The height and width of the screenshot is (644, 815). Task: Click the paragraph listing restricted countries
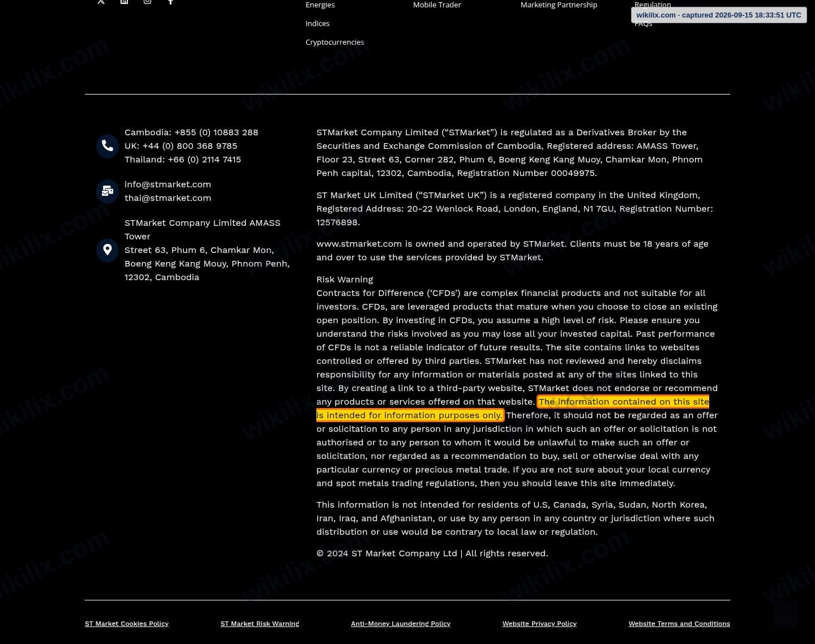pyautogui.click(x=515, y=518)
